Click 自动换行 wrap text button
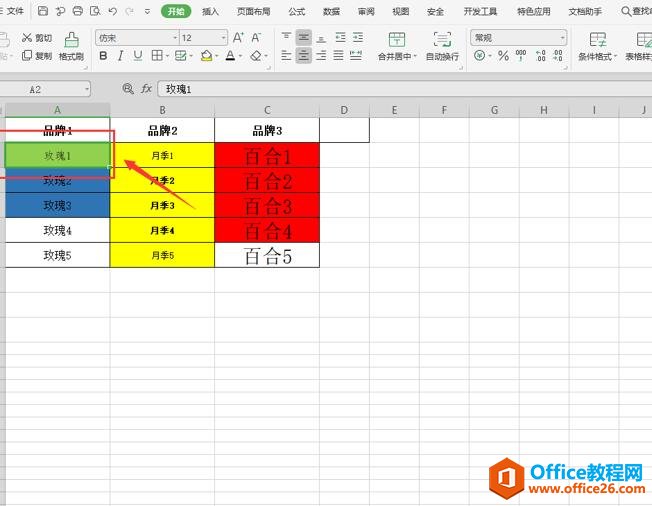The width and height of the screenshot is (652, 506). [x=442, y=46]
